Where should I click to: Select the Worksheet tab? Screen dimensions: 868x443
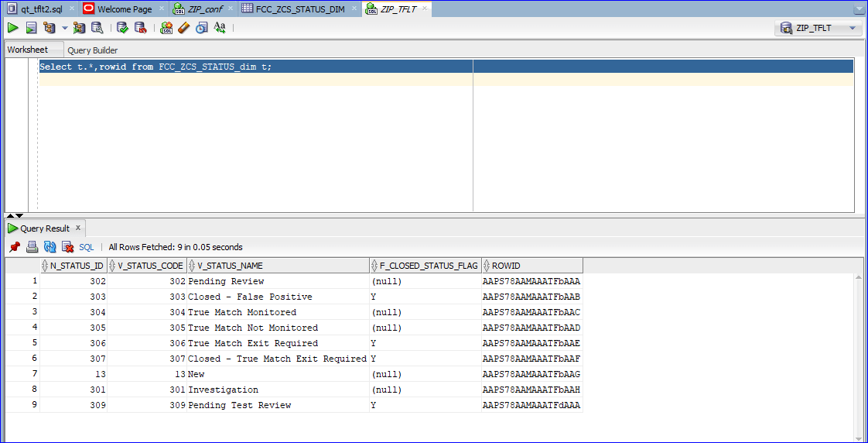click(x=28, y=50)
